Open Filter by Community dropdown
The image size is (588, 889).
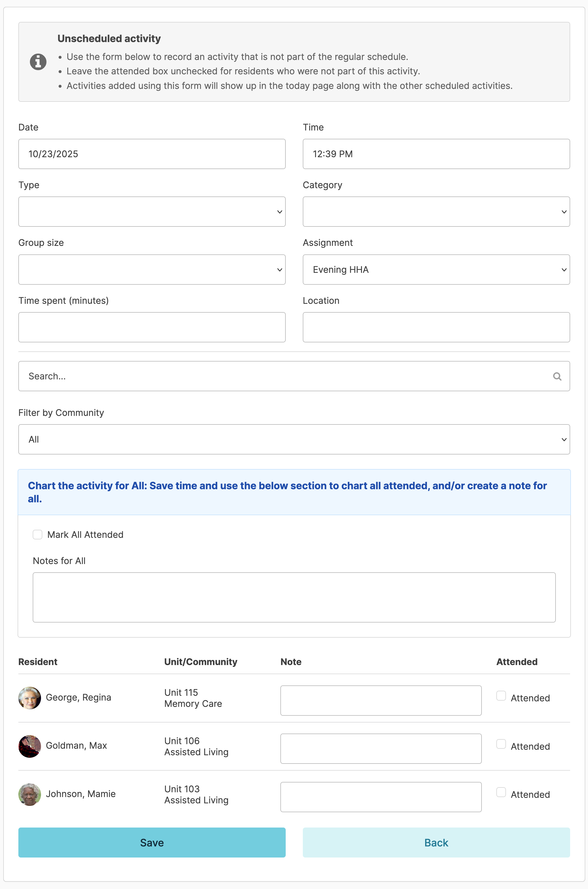point(294,439)
